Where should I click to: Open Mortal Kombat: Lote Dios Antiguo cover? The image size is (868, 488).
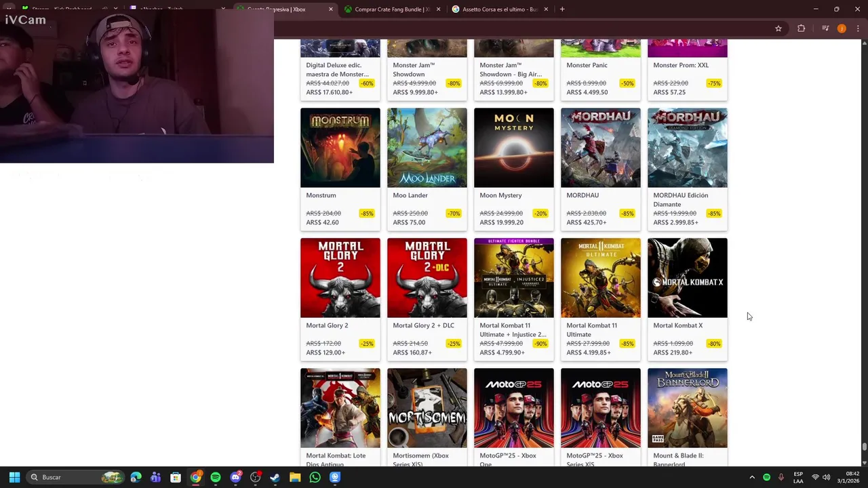(340, 408)
